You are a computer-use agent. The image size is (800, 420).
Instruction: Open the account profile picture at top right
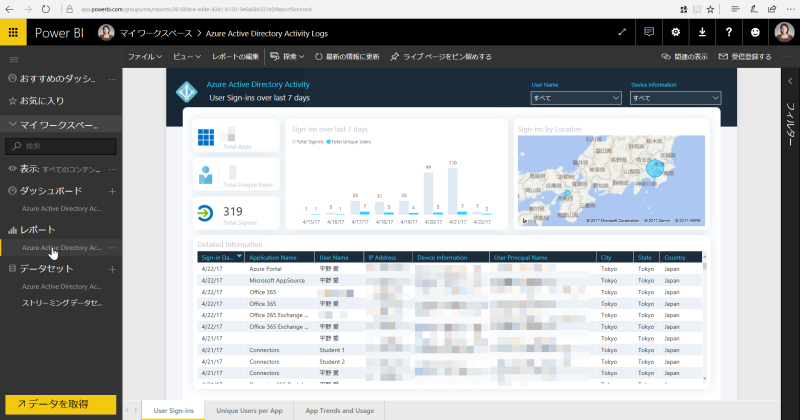click(x=784, y=32)
